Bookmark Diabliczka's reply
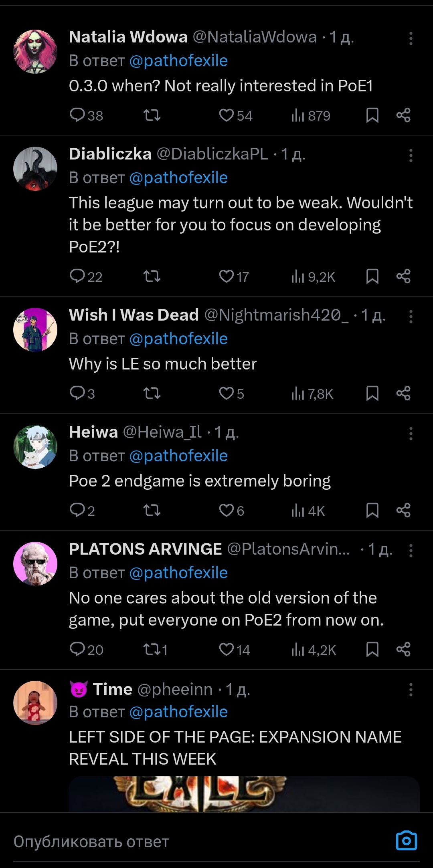Viewport: 433px width, 868px height. coord(372,277)
